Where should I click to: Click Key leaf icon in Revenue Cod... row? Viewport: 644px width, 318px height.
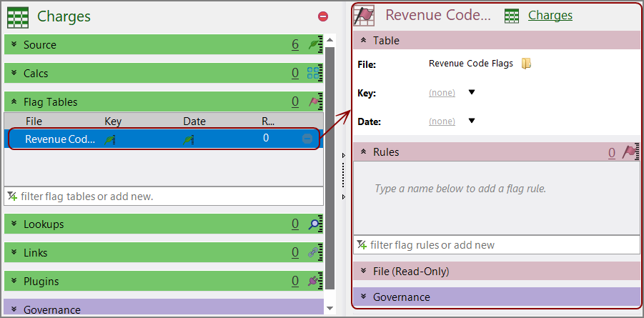click(x=109, y=139)
